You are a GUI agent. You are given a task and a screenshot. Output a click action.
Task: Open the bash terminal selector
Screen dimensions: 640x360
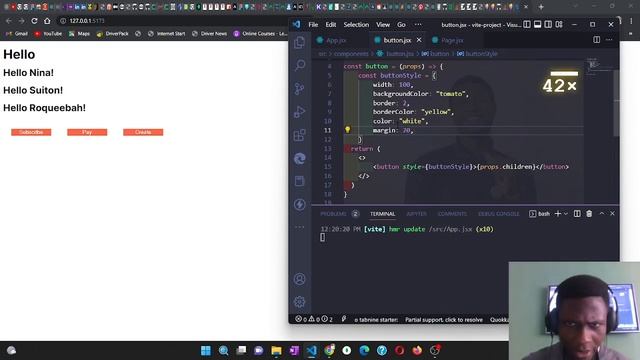tap(540, 213)
